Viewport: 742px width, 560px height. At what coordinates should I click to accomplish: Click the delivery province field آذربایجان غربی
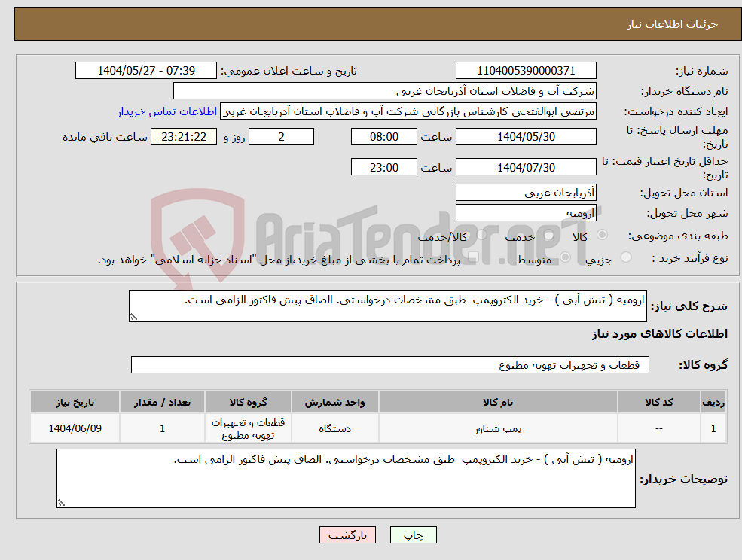tap(526, 193)
